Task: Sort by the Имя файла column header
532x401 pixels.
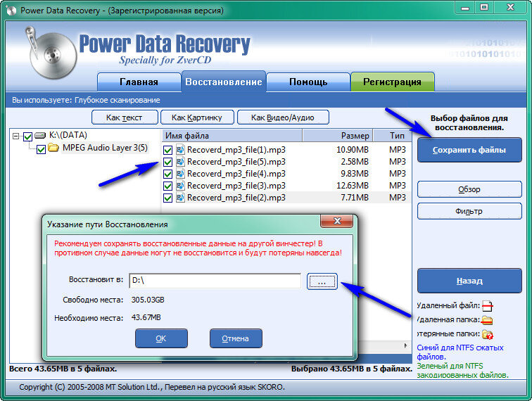Action: [232, 135]
